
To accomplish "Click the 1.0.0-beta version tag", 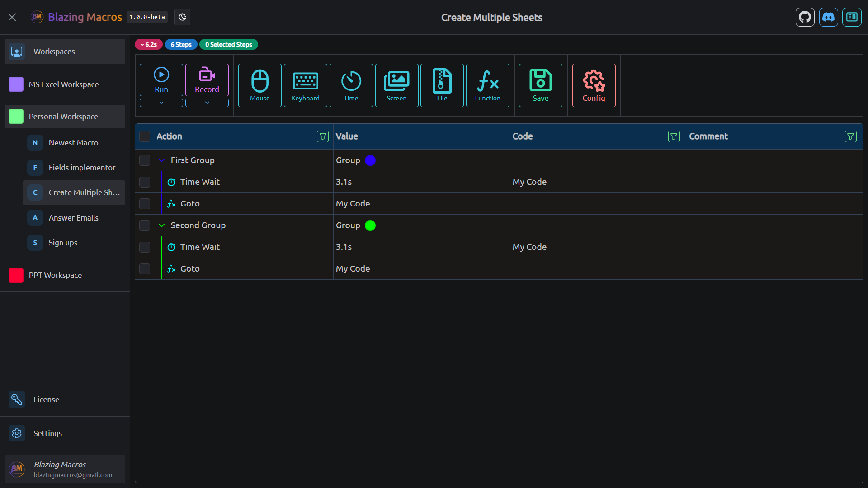I will [147, 17].
